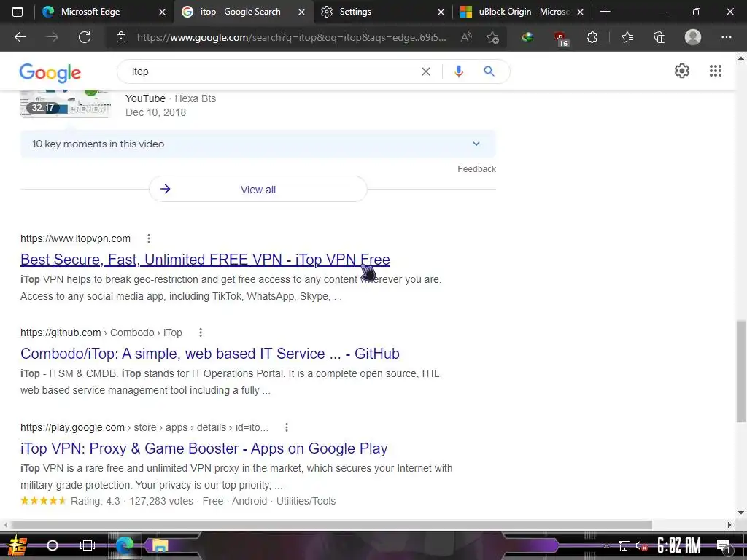Screen dimensions: 747x560
Task: Close the Microsoft Edge tab
Action: [162, 12]
